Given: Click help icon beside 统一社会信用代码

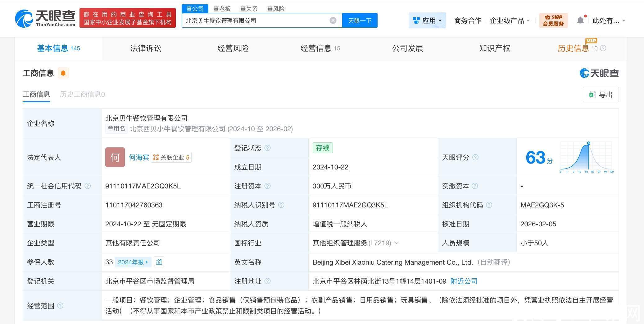Looking at the screenshot, I should tap(88, 186).
